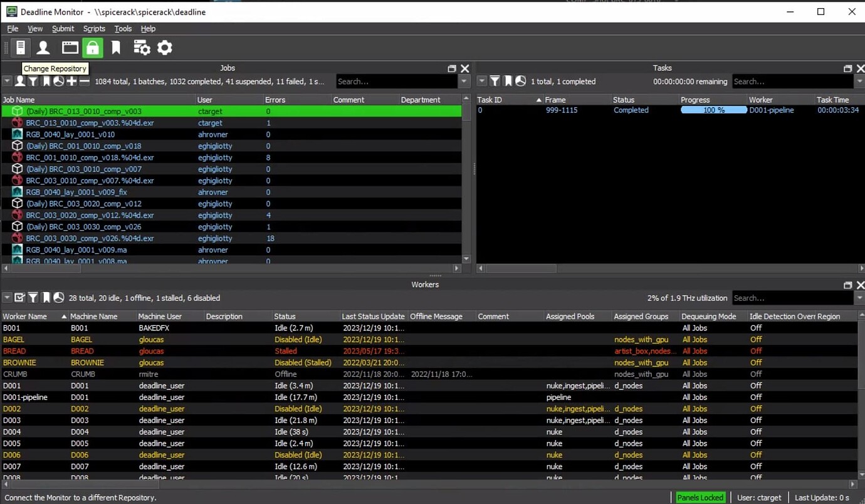Click the pie chart icon in Tasks panel
This screenshot has height=504, width=865.
(520, 81)
